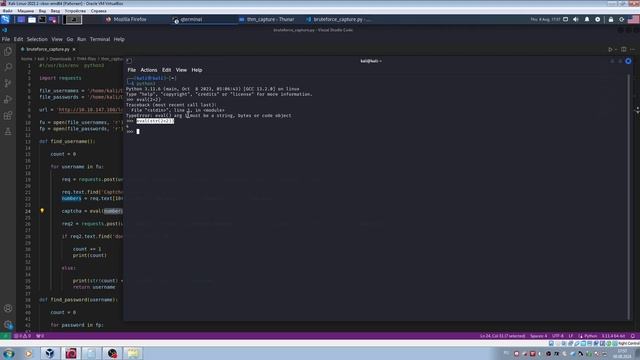
Task: Run the Python file with play icon
Action: (610, 49)
